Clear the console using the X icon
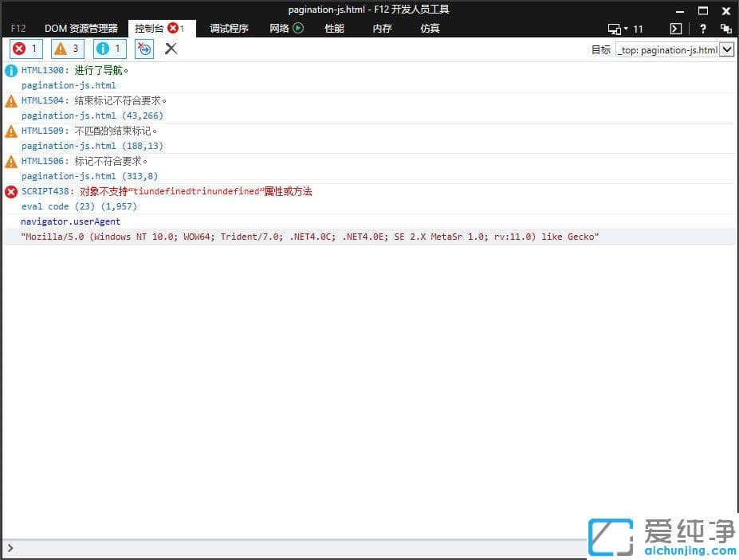Screen dimensions: 739x560 [171, 49]
